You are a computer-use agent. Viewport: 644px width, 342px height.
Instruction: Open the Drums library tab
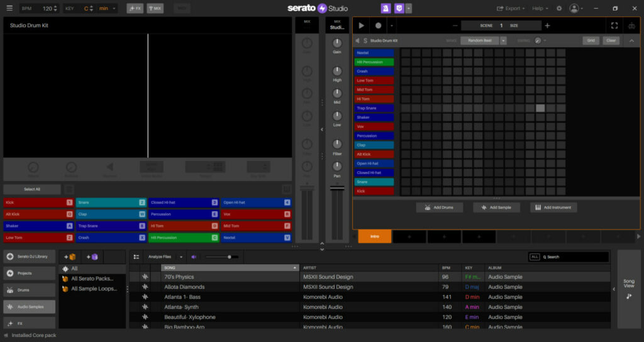coord(29,290)
